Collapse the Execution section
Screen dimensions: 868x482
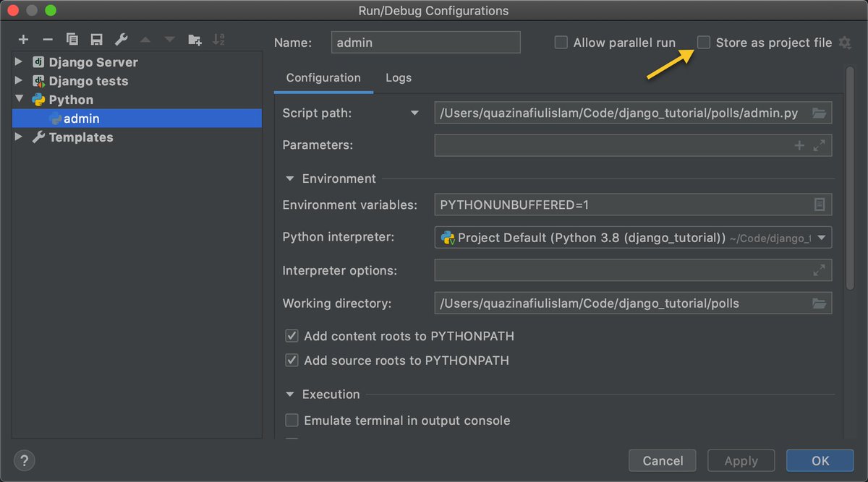tap(290, 395)
